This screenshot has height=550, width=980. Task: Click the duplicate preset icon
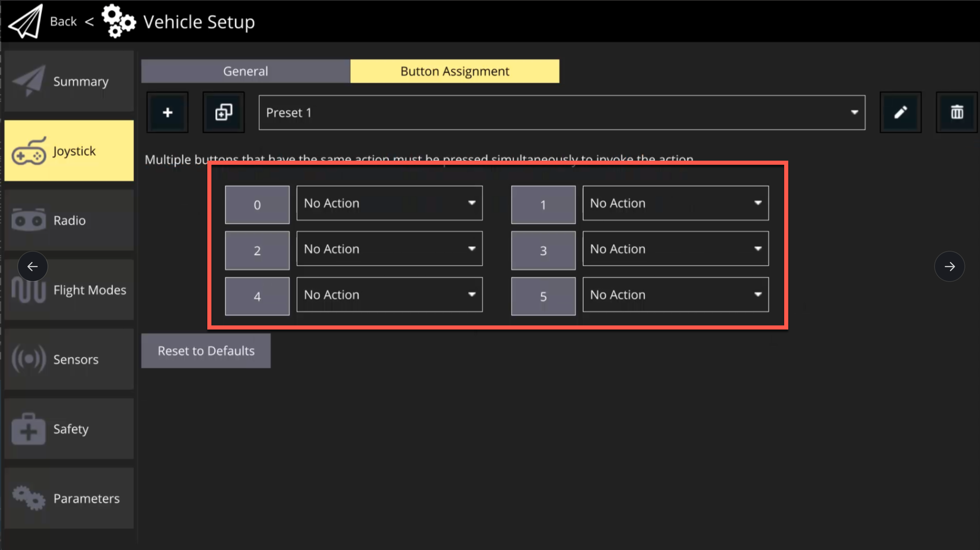pos(224,112)
